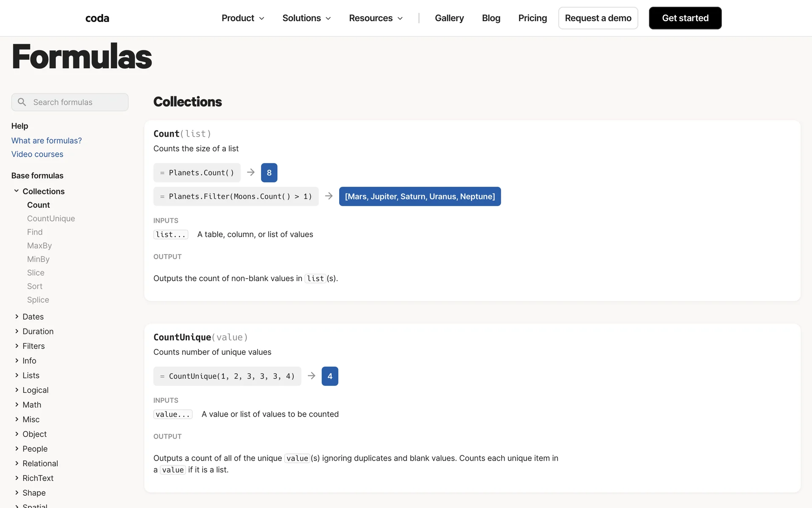Expand the Dates category

[x=33, y=317]
